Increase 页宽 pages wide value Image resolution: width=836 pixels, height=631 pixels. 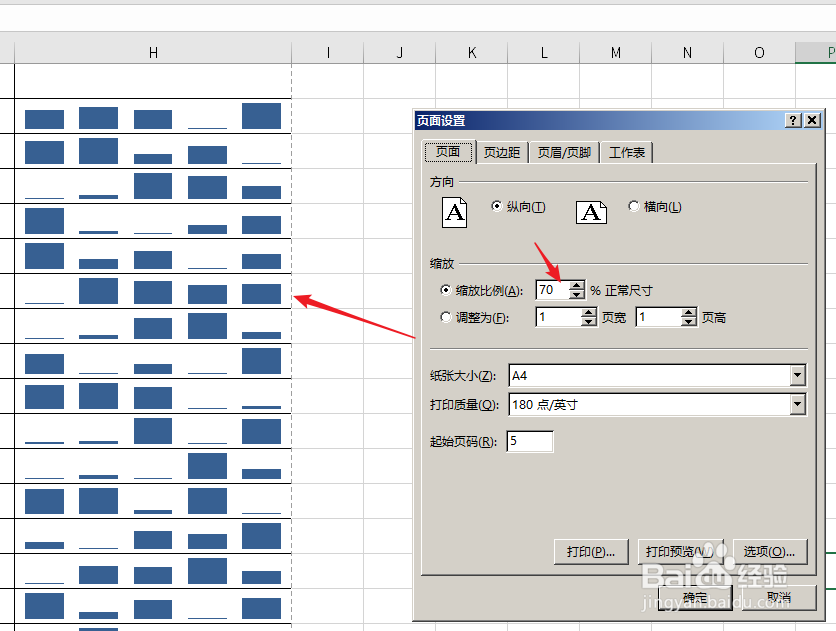[589, 312]
